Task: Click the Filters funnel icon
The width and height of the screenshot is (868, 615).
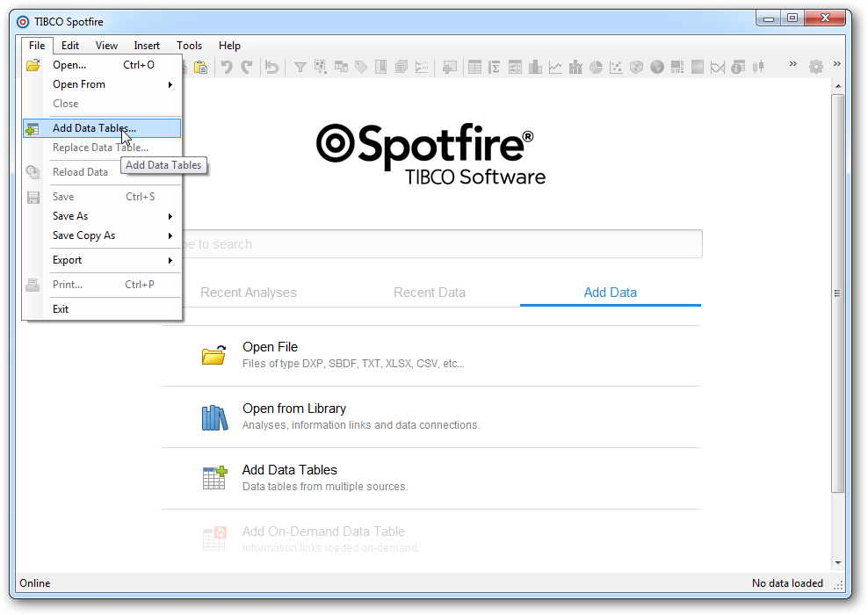Action: point(300,67)
